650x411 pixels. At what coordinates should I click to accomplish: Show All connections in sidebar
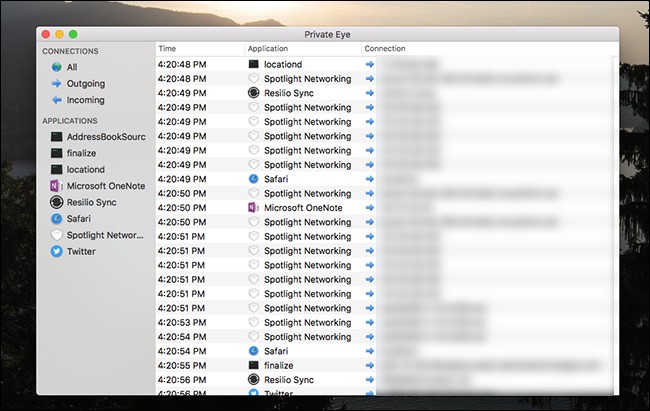point(72,67)
